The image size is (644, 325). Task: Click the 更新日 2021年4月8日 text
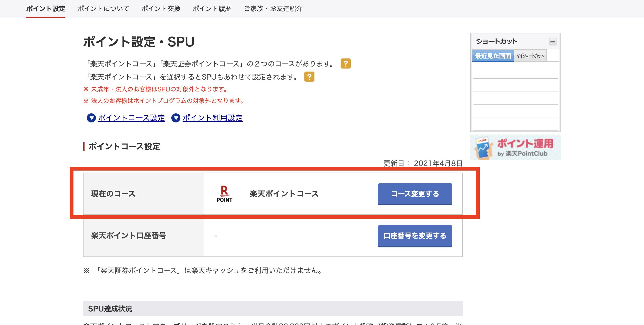[x=423, y=163]
